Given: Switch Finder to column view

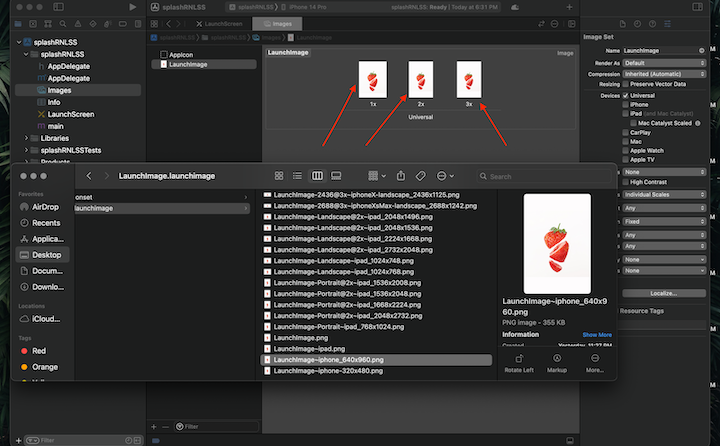Looking at the screenshot, I should [x=318, y=176].
